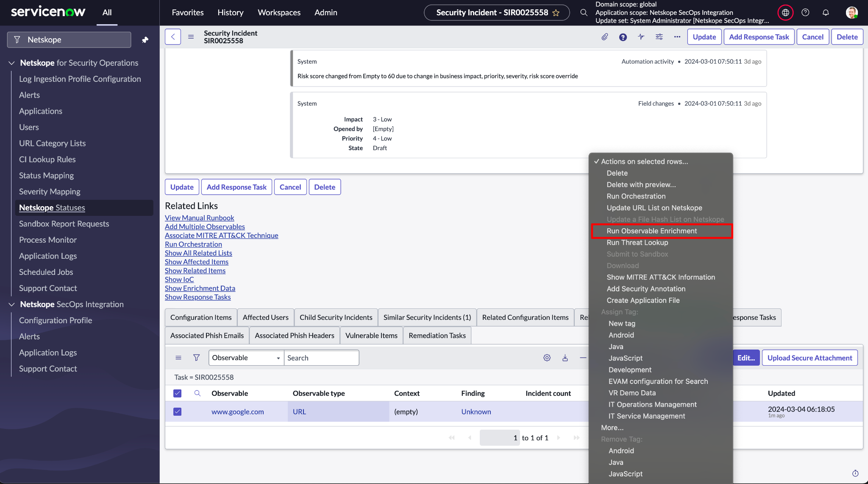Open the Severity Mapping module
This screenshot has width=868, height=484.
pyautogui.click(x=50, y=191)
